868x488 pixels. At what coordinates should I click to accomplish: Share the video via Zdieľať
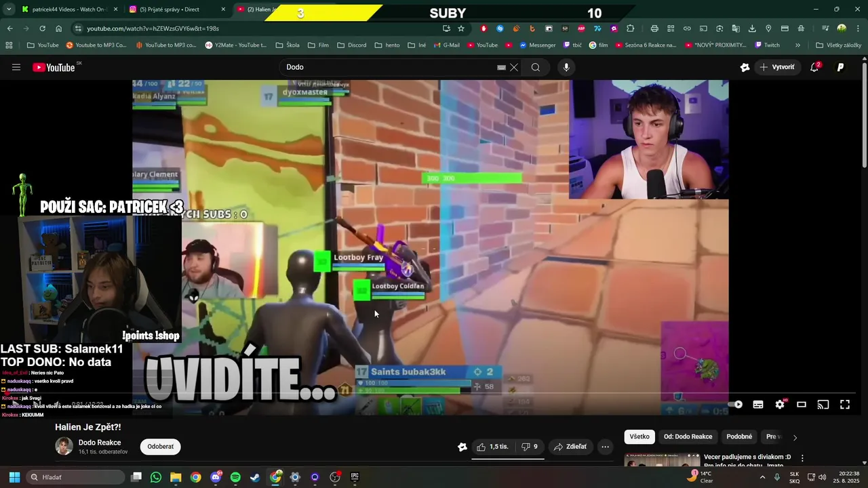570,447
